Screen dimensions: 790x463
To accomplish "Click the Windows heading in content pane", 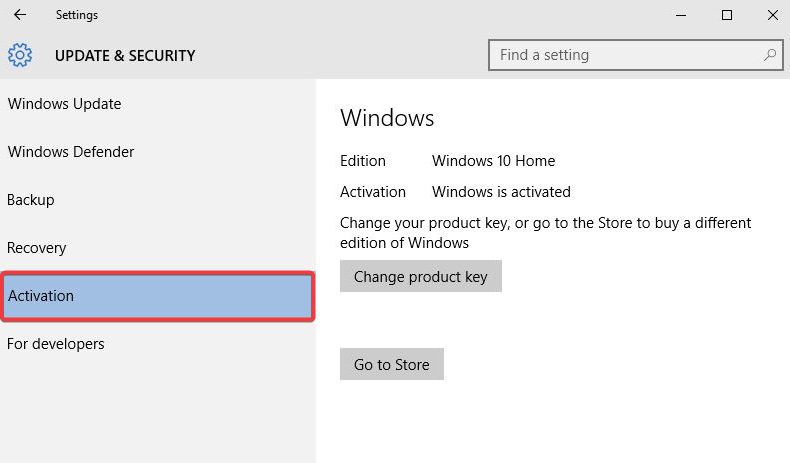I will pos(387,118).
